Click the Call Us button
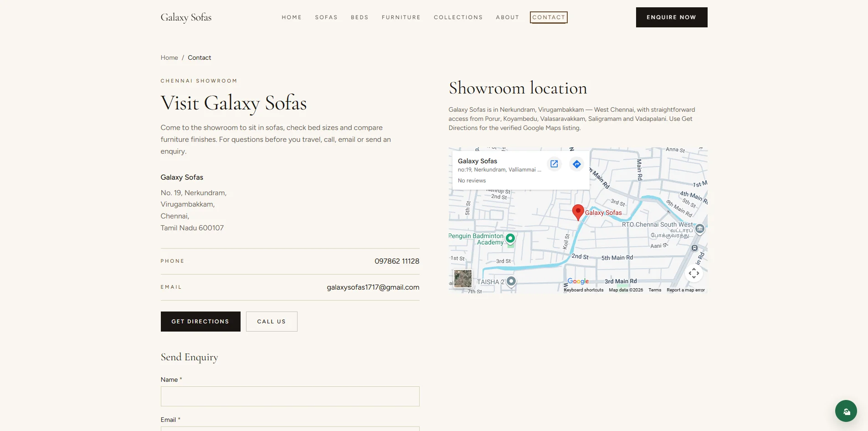This screenshot has height=431, width=868. pos(272,322)
